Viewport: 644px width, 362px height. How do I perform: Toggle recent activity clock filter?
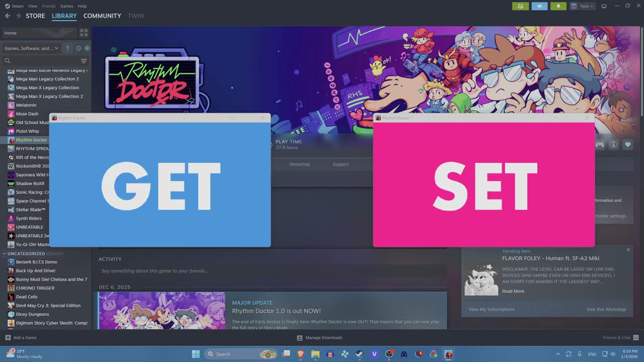(78, 48)
